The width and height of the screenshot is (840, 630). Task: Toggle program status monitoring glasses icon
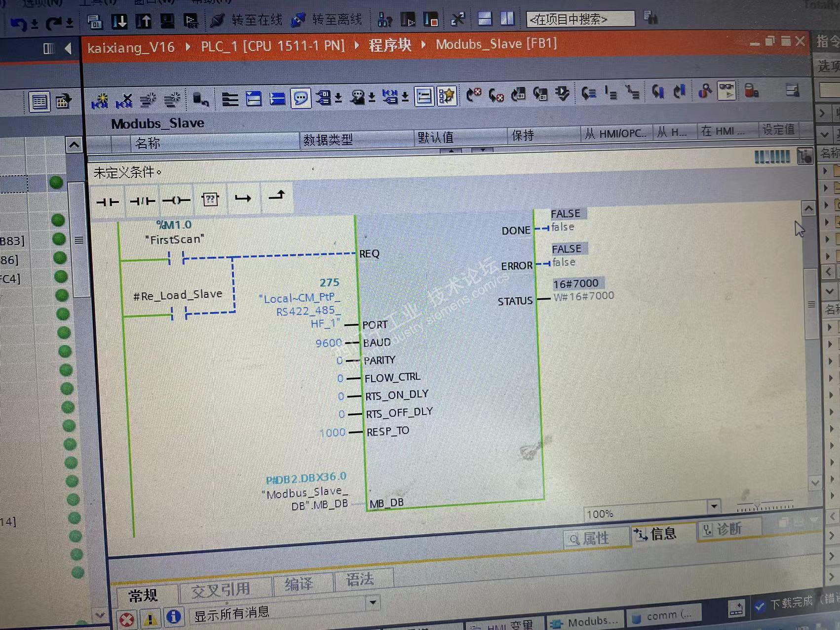pos(726,91)
